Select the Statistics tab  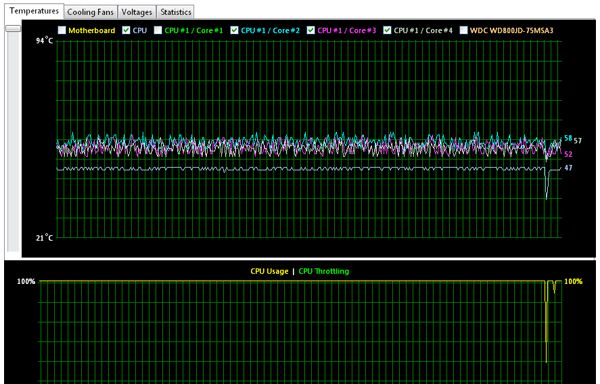click(176, 12)
